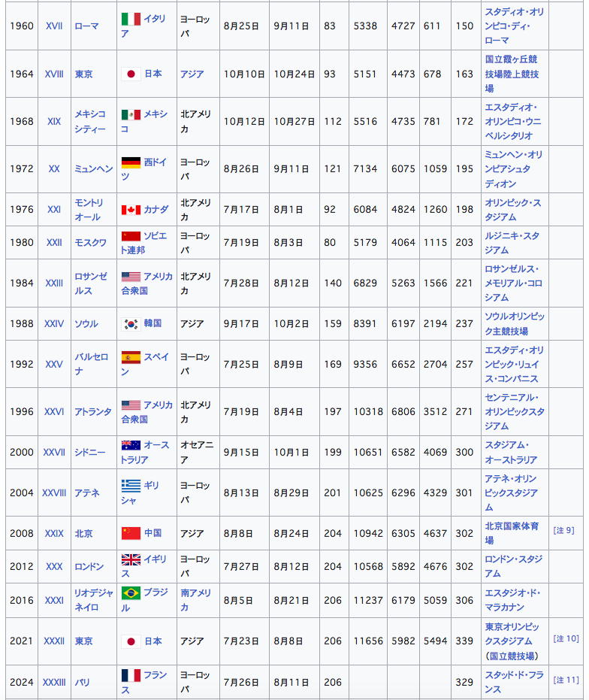Open the リオデジャネイロ city link
Image resolution: width=589 pixels, height=700 pixels.
point(94,599)
